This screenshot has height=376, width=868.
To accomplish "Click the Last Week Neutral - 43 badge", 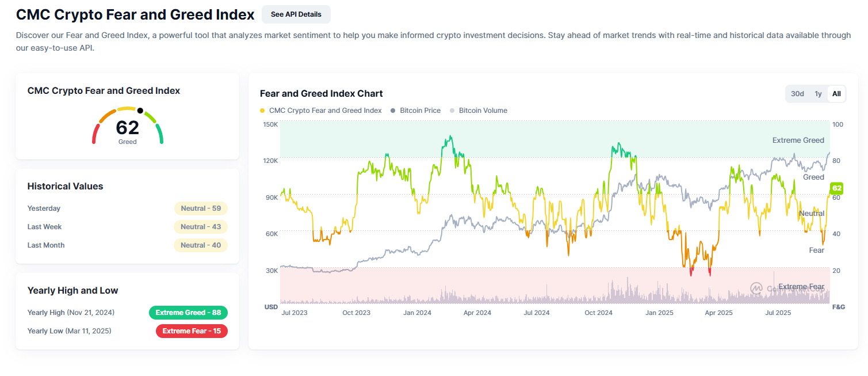I will [x=201, y=227].
